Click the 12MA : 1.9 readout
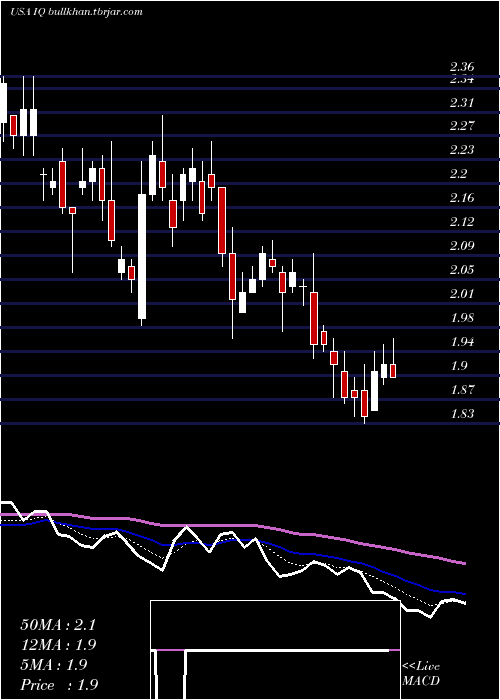Screen dimensions: 500x700 [x=58, y=645]
